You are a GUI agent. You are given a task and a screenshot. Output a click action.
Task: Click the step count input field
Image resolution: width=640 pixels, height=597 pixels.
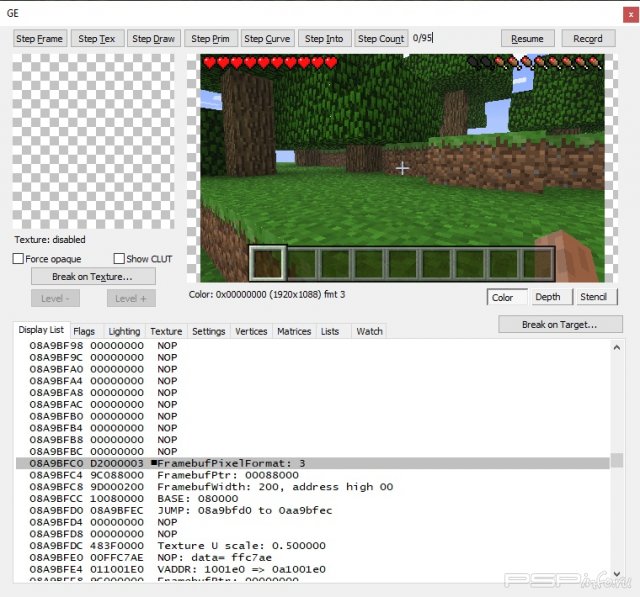click(x=450, y=39)
